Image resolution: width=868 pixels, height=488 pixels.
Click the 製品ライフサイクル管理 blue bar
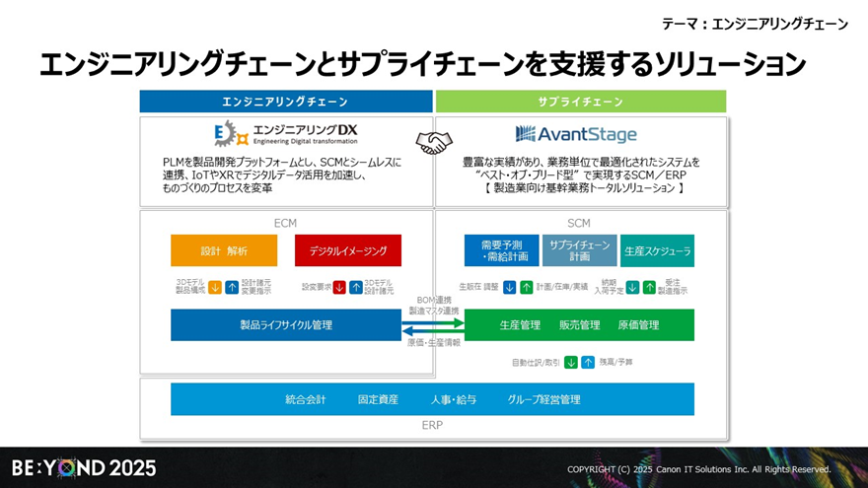[286, 325]
